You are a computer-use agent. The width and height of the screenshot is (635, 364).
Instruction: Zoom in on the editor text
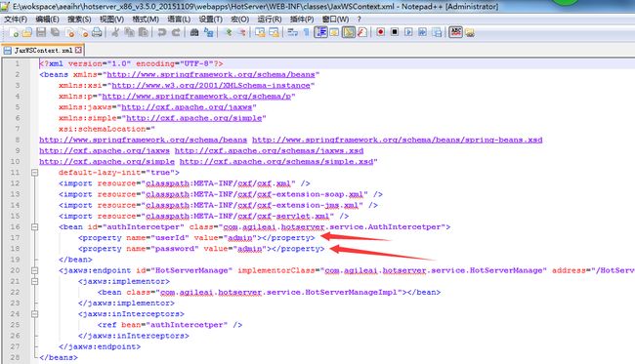coord(229,32)
